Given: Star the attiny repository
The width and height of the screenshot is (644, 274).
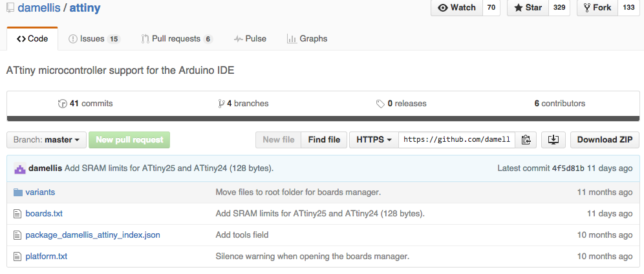Looking at the screenshot, I should pos(528,8).
